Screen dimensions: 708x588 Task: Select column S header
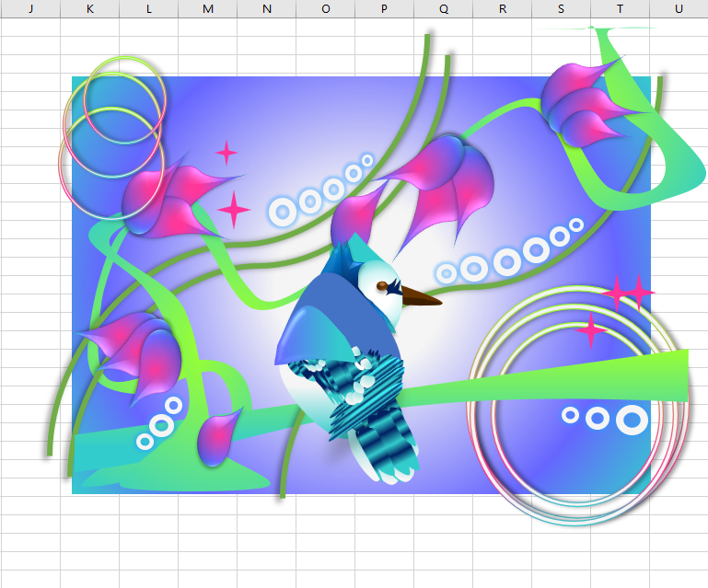pyautogui.click(x=561, y=8)
